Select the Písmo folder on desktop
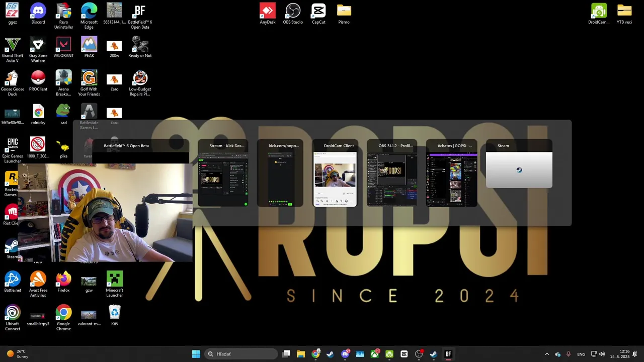Screen dimensions: 644x362 344,14
